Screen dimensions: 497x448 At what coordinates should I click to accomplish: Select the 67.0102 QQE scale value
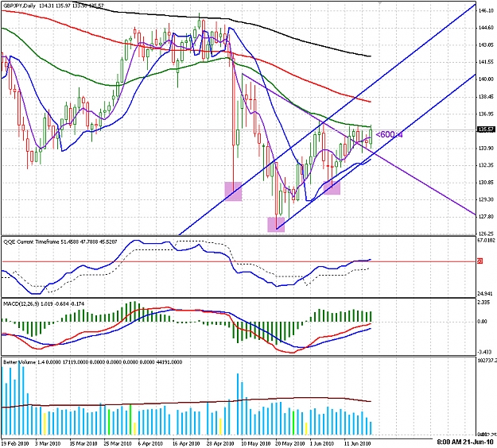pyautogui.click(x=487, y=241)
